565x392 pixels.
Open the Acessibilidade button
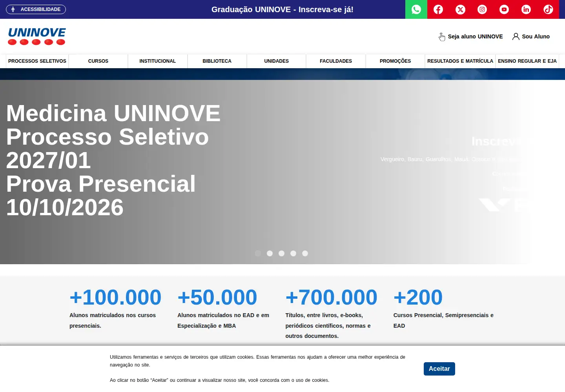click(x=36, y=9)
